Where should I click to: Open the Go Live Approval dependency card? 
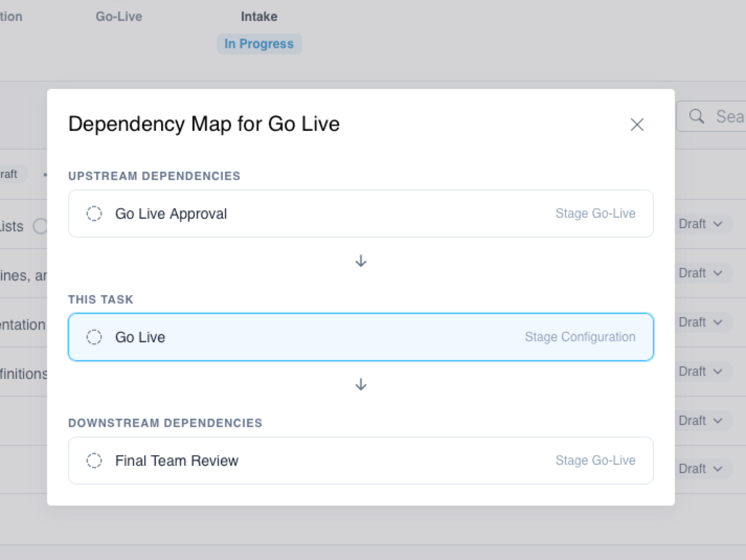(x=361, y=214)
